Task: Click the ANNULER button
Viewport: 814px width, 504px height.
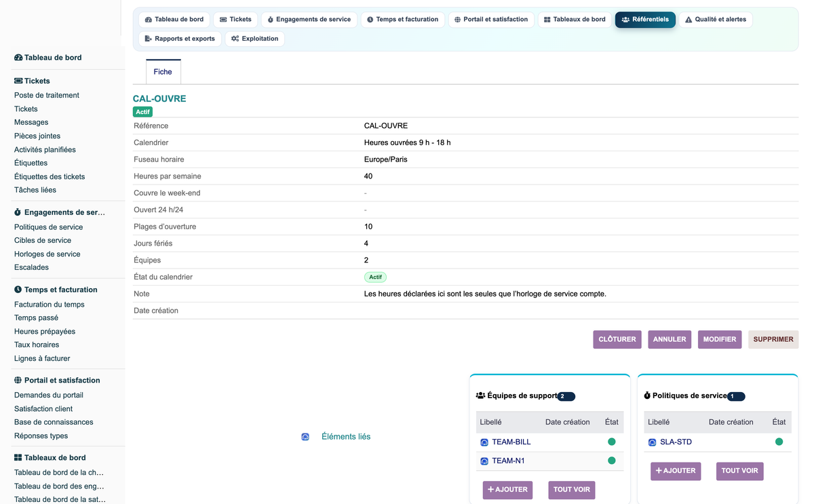Action: (670, 339)
